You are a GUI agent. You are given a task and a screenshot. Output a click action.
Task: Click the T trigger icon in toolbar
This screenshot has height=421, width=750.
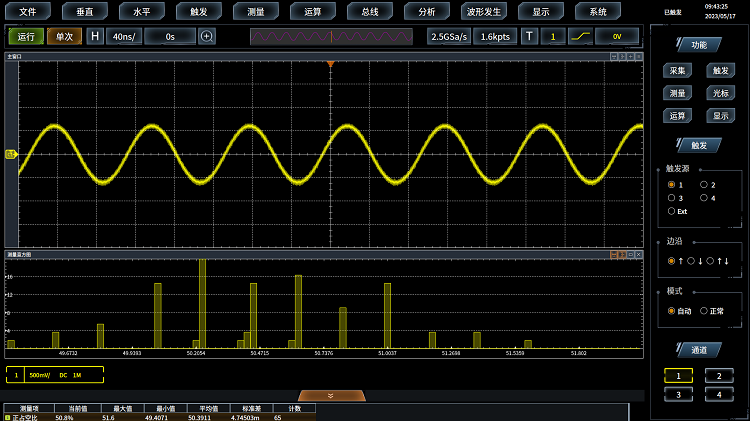[530, 36]
